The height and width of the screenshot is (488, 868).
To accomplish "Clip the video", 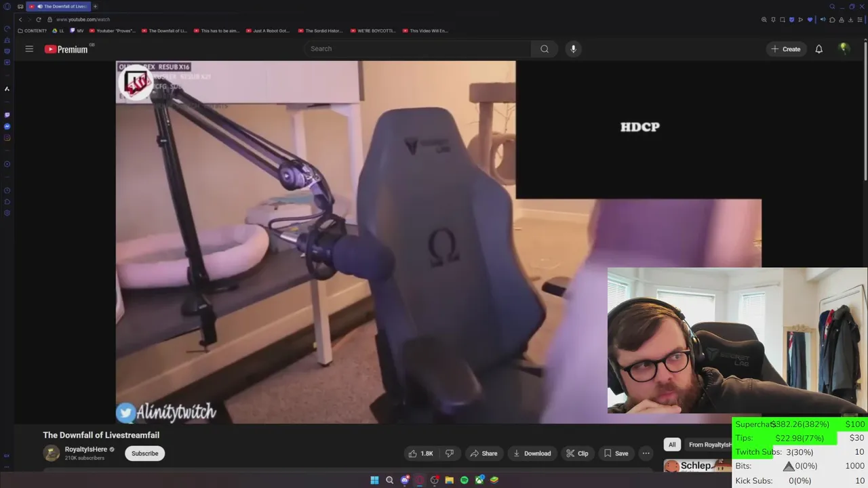I will click(x=577, y=453).
